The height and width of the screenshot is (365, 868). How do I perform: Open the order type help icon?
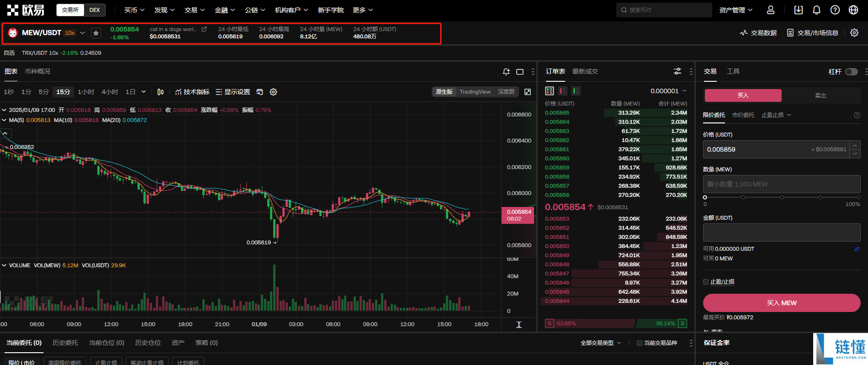(857, 115)
